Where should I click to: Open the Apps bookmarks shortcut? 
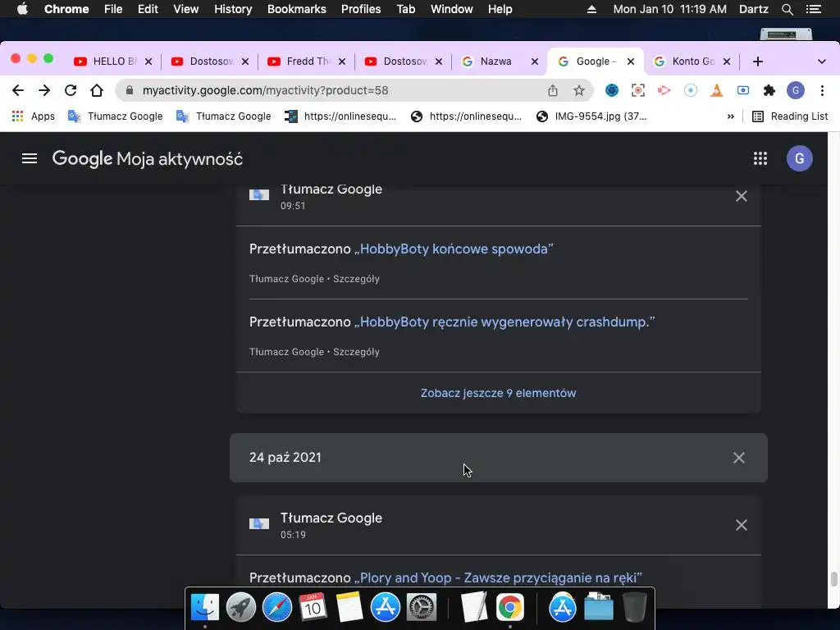[33, 116]
